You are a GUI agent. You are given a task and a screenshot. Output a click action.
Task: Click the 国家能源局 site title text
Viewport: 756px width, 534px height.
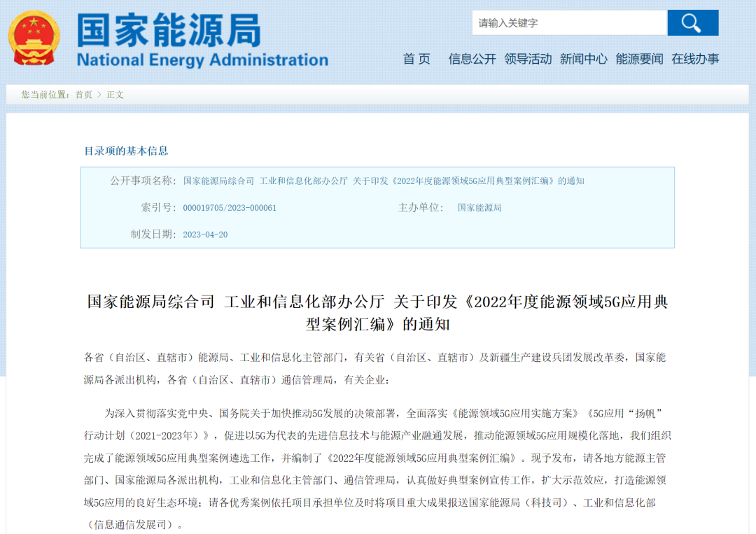(x=169, y=30)
